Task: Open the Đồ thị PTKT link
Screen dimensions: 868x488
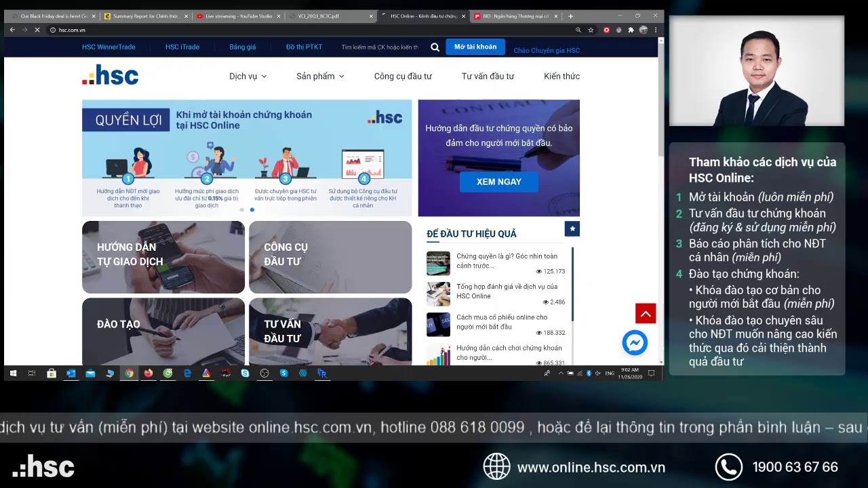Action: coord(304,47)
